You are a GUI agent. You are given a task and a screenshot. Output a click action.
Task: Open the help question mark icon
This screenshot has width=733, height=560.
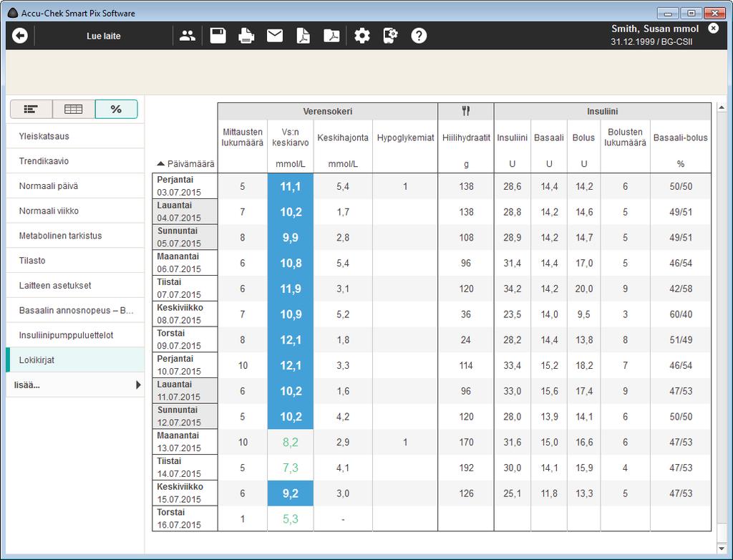[x=419, y=36]
